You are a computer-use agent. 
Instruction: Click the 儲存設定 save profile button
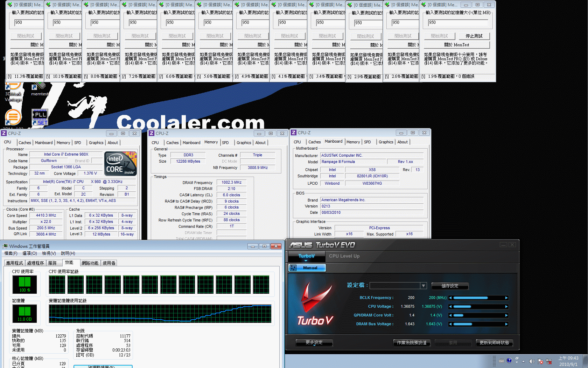pyautogui.click(x=450, y=286)
